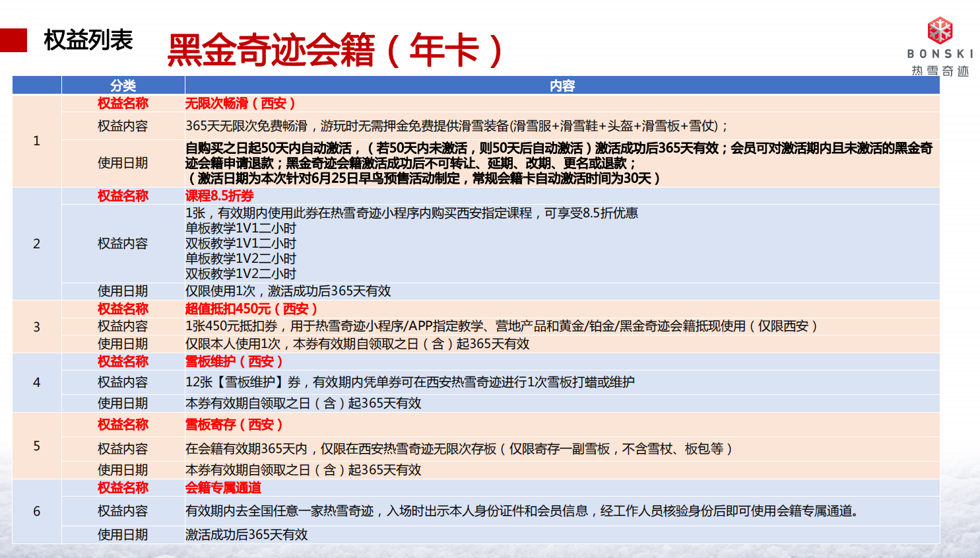Click '使用日期' label in section 5
Viewport: 980px width, 558px height.
[123, 470]
